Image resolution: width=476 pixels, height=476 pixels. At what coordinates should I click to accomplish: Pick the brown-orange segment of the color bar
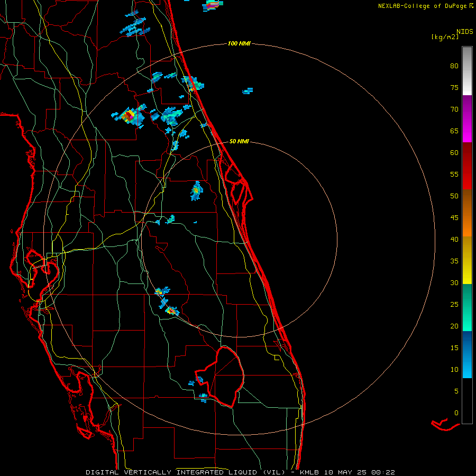467,213
